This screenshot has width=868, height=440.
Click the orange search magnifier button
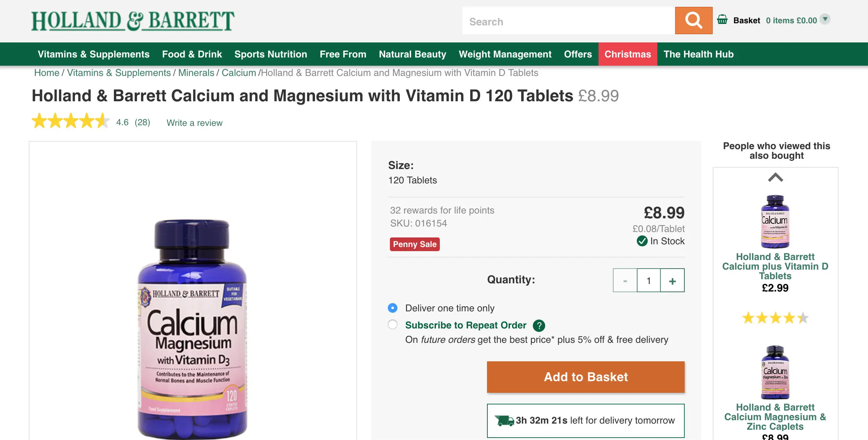(693, 21)
